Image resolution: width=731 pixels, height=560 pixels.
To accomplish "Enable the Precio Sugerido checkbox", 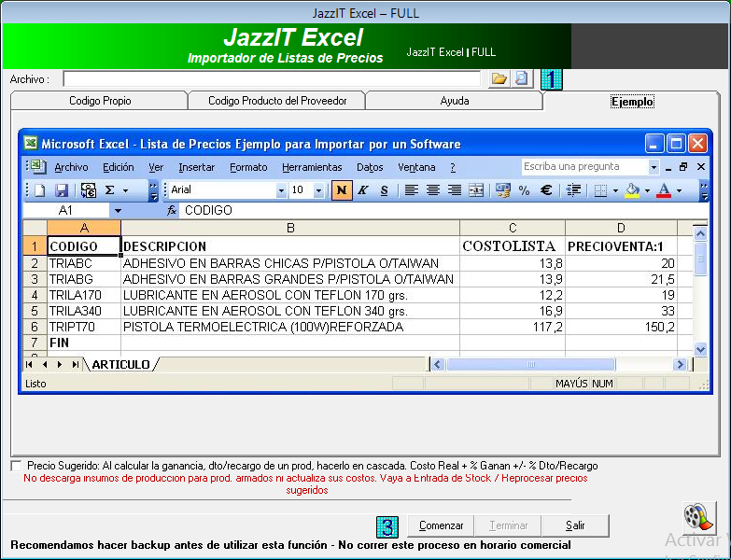I will 16,465.
